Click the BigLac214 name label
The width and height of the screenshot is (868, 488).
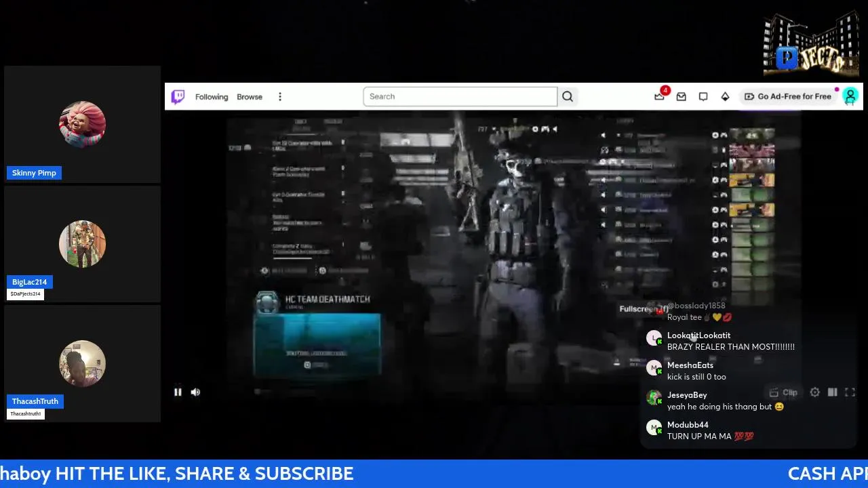pyautogui.click(x=29, y=282)
